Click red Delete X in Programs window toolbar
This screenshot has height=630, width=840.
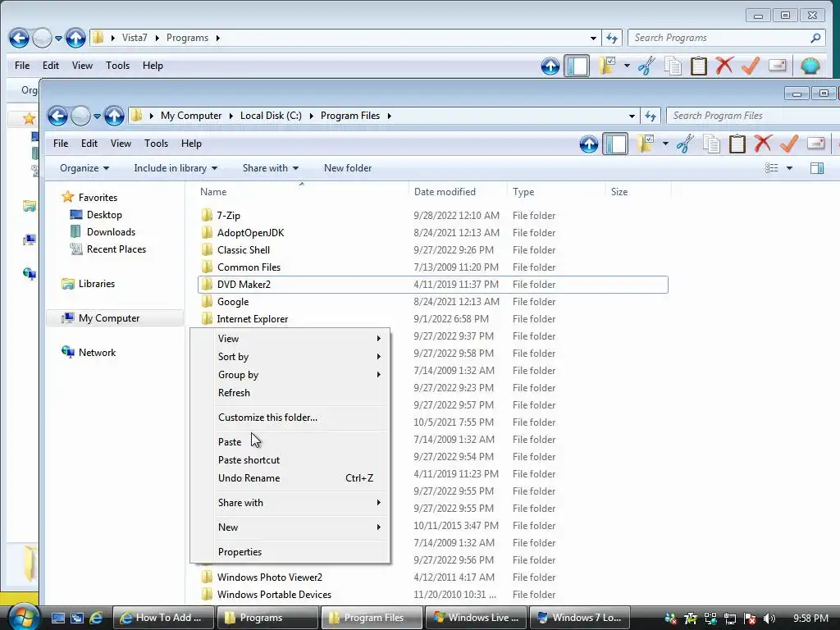(x=724, y=66)
